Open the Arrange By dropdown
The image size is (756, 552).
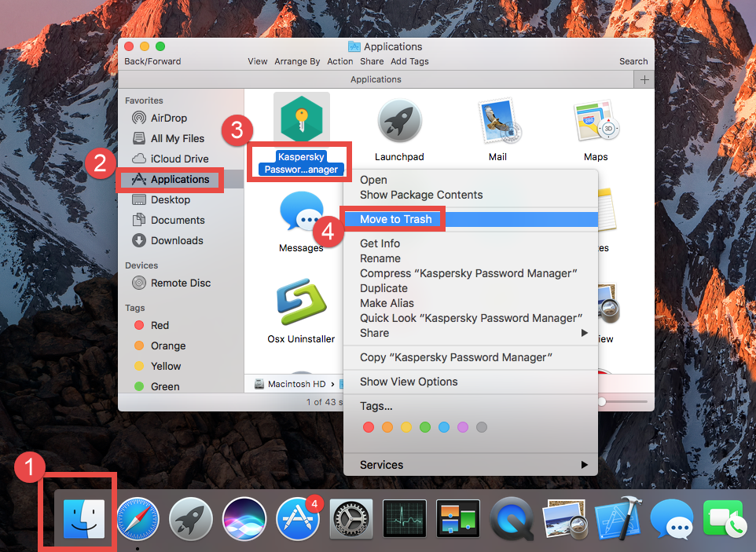[297, 60]
